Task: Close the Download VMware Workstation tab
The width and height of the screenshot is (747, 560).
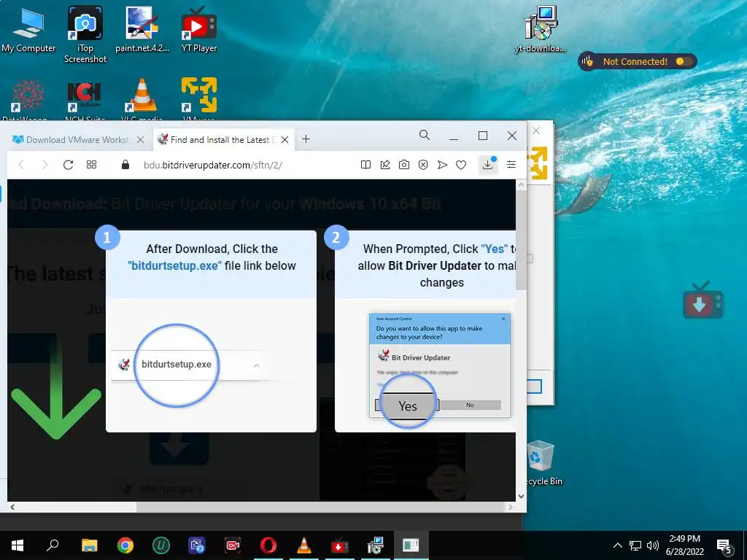Action: 141,139
